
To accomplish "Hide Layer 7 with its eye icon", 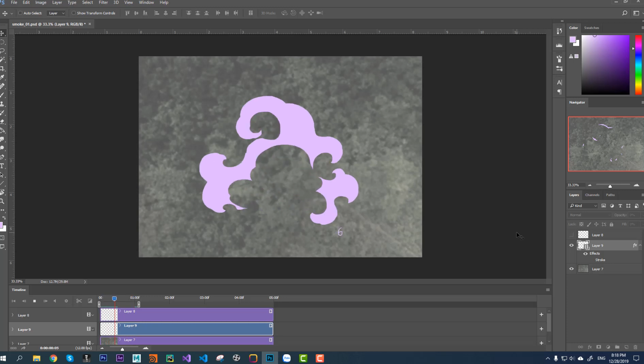I will click(571, 269).
